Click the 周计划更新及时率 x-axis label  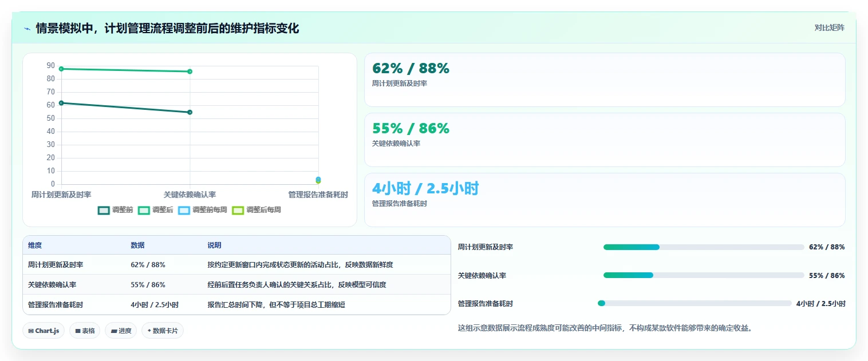click(61, 195)
